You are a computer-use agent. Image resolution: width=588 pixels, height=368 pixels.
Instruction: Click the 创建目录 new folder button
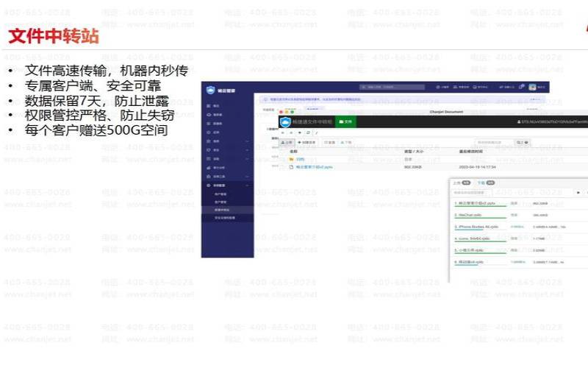click(x=306, y=143)
